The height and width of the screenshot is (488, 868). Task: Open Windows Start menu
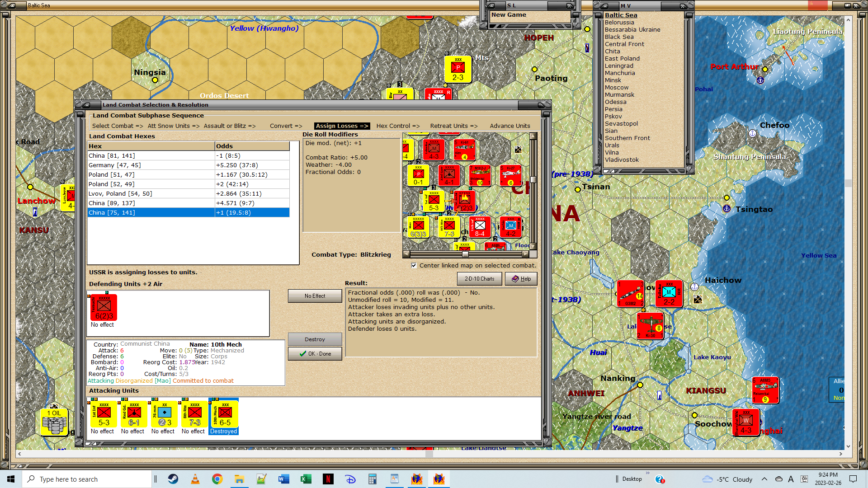(x=11, y=479)
